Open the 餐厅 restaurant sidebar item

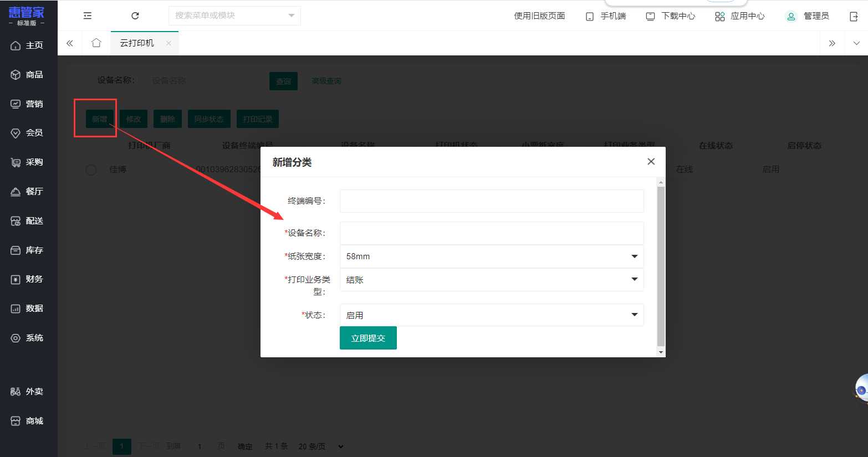click(x=27, y=192)
